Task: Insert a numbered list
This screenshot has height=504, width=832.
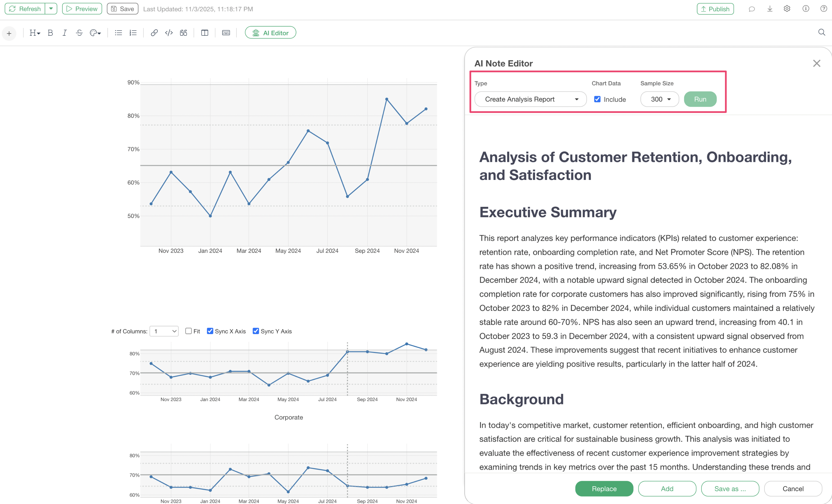Action: pos(133,33)
